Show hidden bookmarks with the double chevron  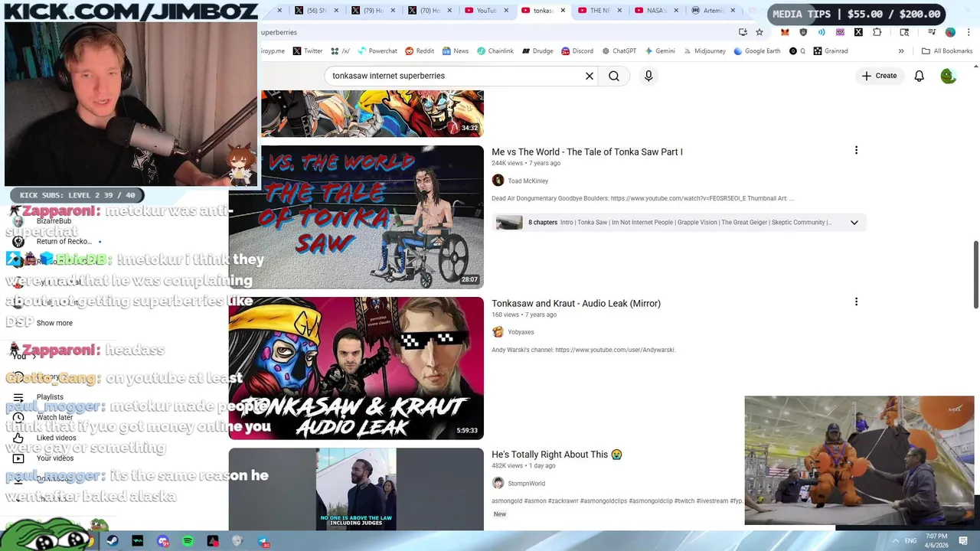tap(901, 51)
